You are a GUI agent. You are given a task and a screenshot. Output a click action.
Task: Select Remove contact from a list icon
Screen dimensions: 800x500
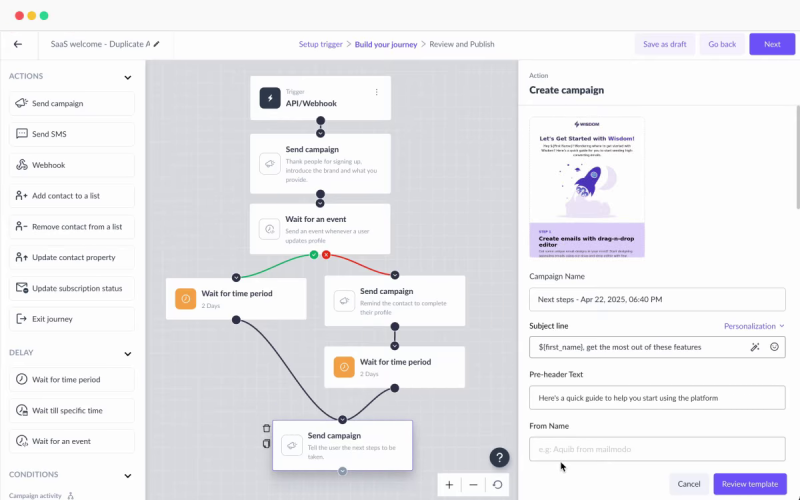(x=21, y=227)
